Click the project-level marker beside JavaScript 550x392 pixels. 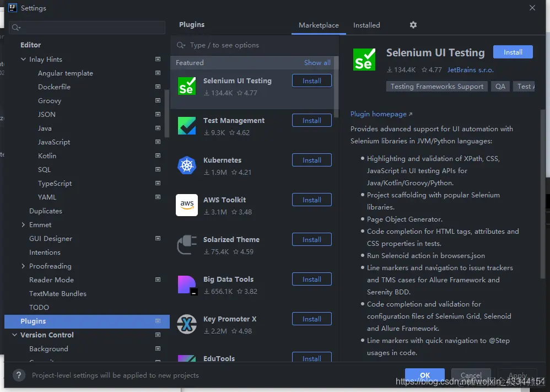(158, 142)
